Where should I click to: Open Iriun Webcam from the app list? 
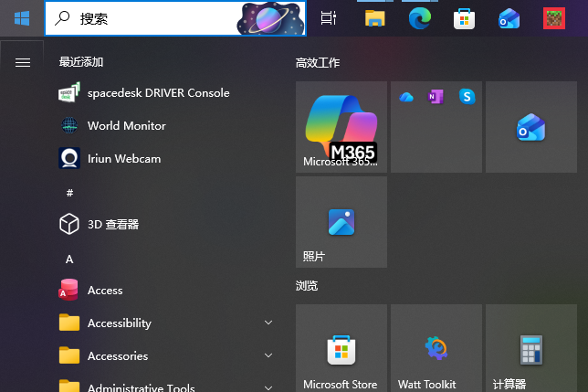click(123, 159)
